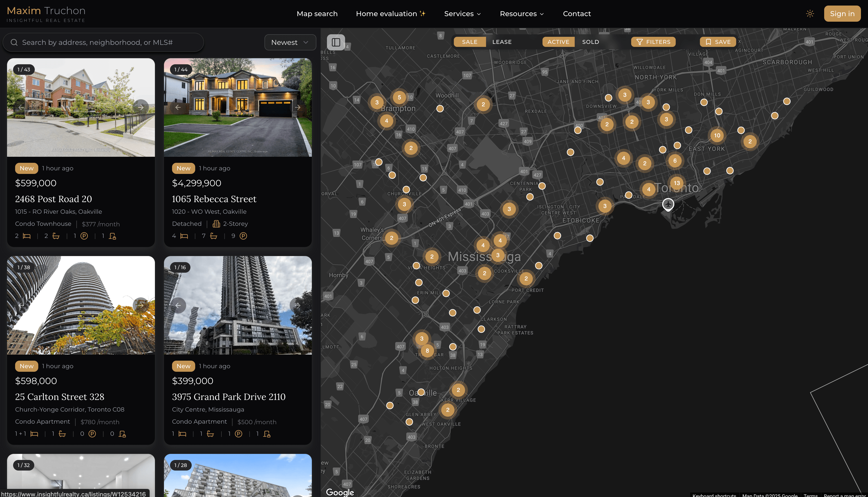Switch listing status to SOLD

[590, 42]
